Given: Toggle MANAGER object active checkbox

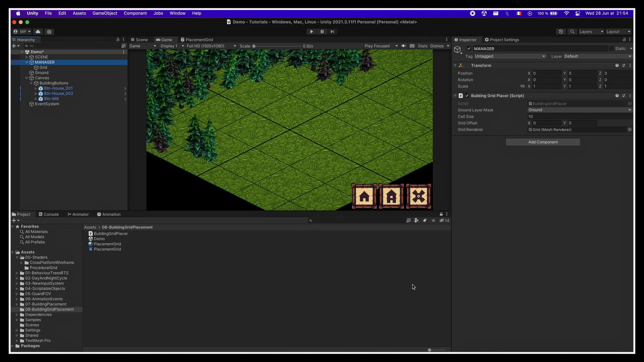Looking at the screenshot, I should [469, 49].
